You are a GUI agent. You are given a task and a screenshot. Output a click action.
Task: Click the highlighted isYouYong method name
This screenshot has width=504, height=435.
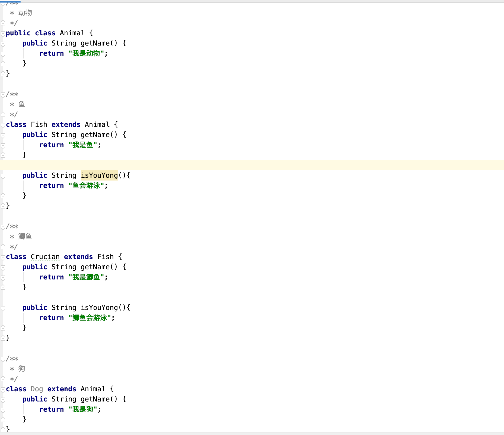pyautogui.click(x=99, y=175)
